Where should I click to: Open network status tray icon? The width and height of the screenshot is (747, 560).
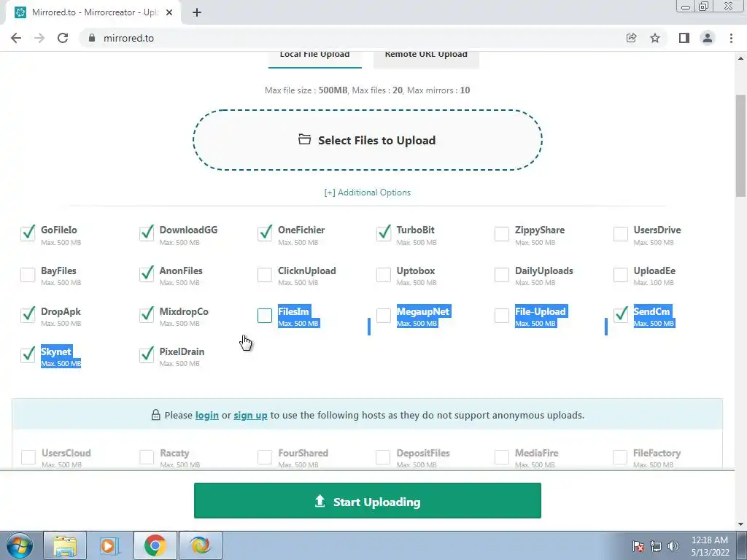click(x=656, y=546)
